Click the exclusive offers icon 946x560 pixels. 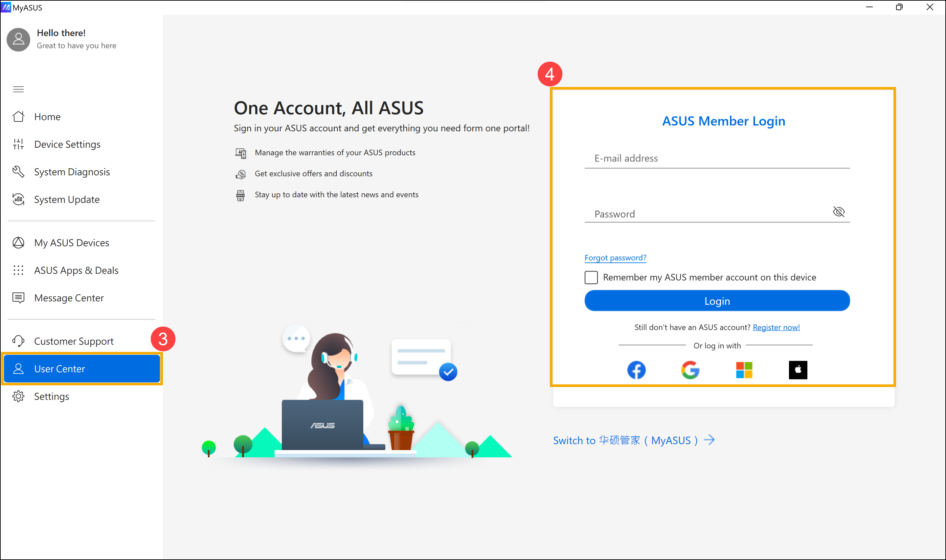click(240, 174)
